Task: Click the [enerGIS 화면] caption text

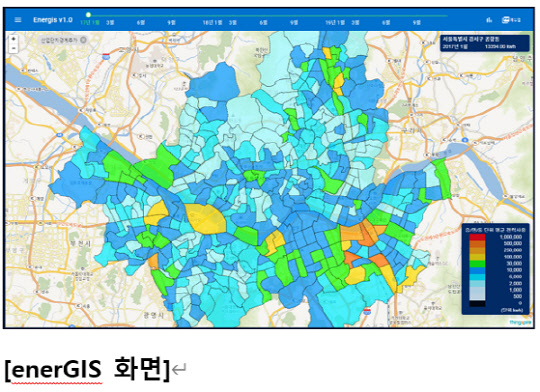Action: pos(87,369)
